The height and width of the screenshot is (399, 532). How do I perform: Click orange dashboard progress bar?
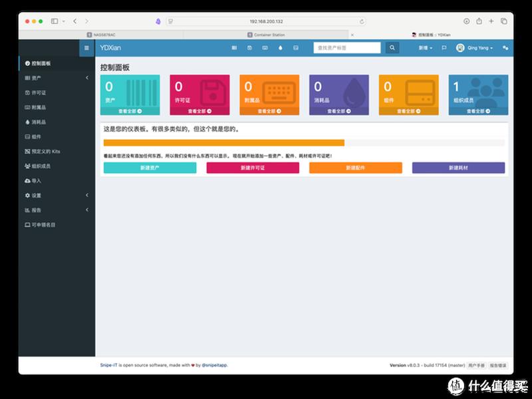224,143
